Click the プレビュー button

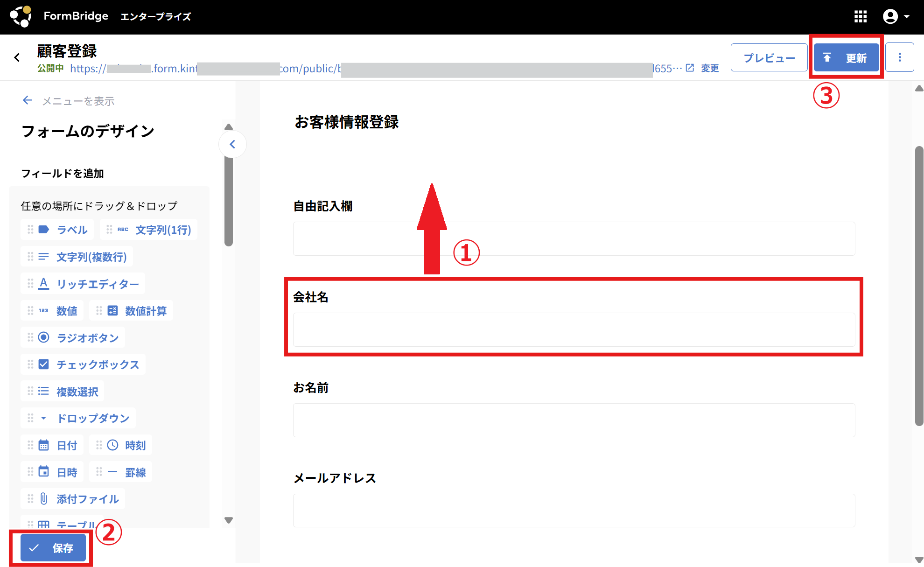769,57
